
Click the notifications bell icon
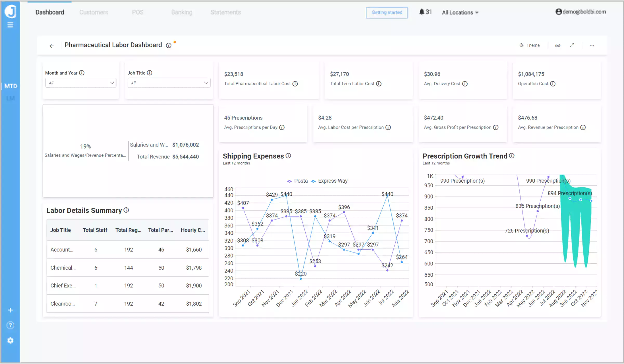coord(422,12)
